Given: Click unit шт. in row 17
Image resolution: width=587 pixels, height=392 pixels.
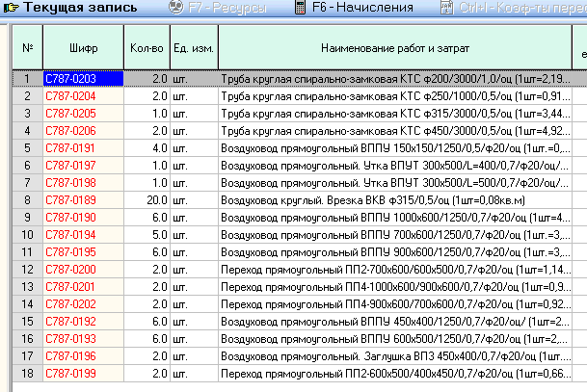Looking at the screenshot, I should click(194, 356).
